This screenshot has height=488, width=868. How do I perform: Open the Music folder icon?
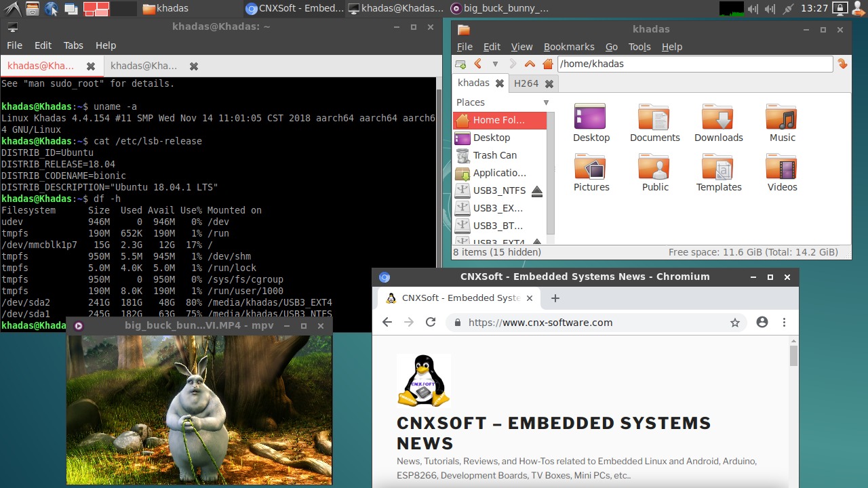[x=782, y=123]
